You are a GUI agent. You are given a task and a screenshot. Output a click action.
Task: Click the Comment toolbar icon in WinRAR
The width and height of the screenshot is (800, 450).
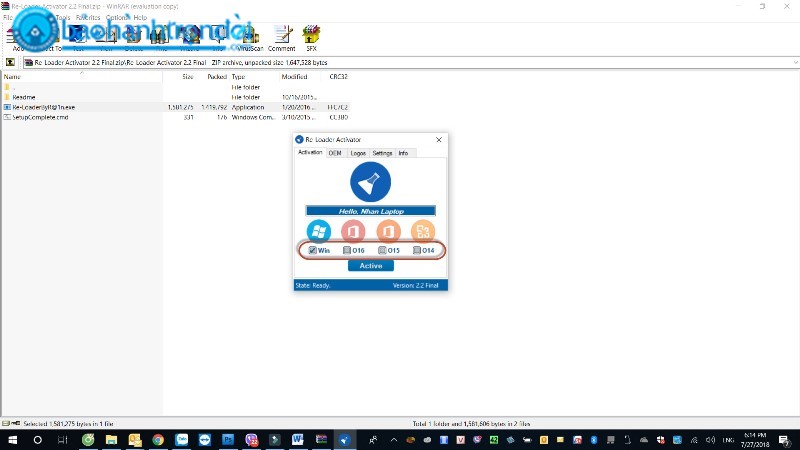coord(282,38)
